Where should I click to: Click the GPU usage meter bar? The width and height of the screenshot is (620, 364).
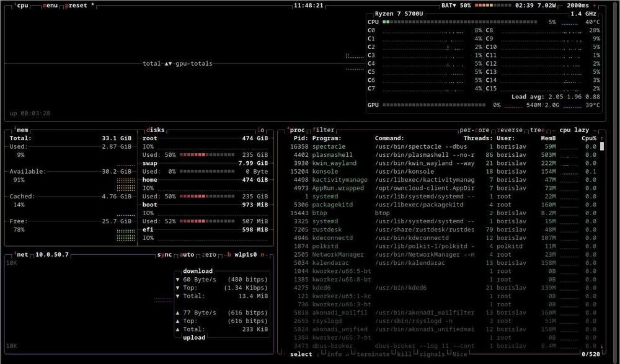434,105
